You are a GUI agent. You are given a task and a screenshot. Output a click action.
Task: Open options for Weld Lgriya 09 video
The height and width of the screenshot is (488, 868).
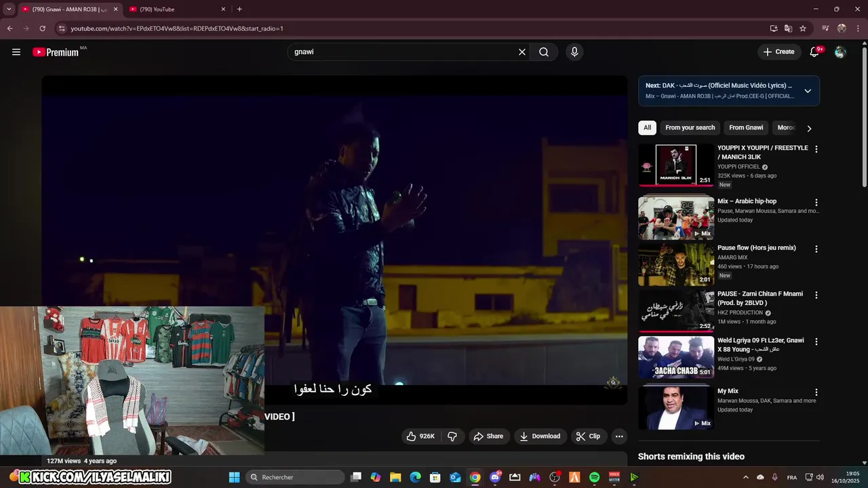tap(816, 342)
